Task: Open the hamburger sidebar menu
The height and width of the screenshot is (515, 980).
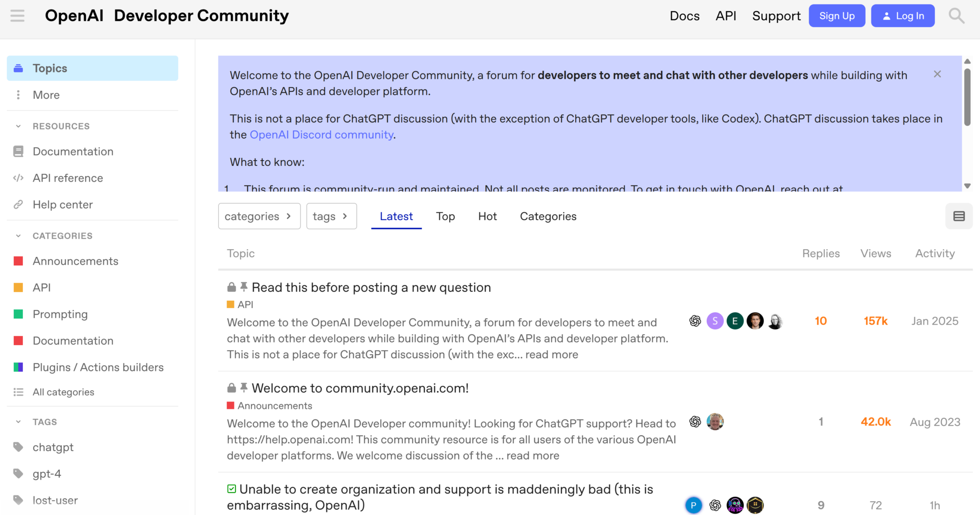Action: click(x=17, y=16)
